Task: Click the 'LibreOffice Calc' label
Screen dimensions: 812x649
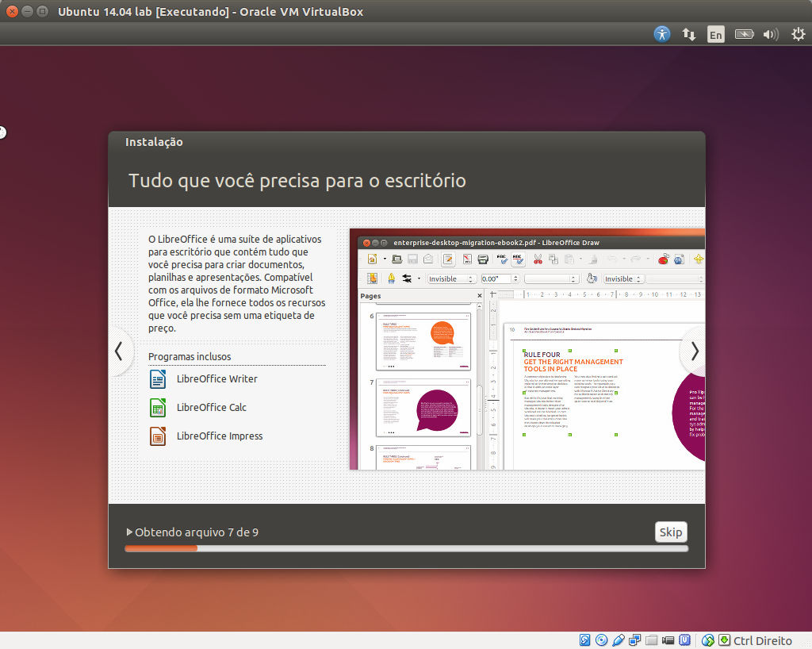Action: pyautogui.click(x=211, y=408)
